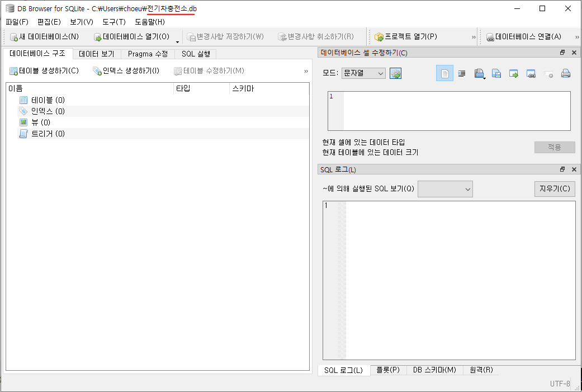Switch to the 데이터 보기 tab
The height and width of the screenshot is (392, 582).
click(97, 54)
